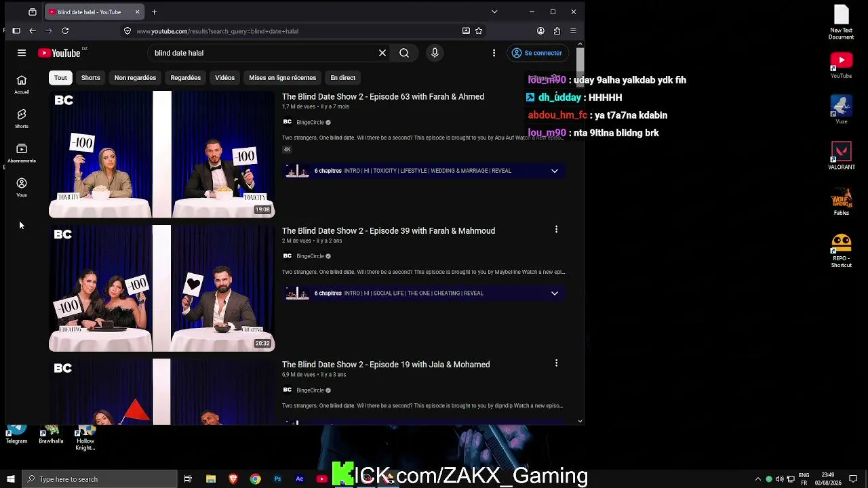Click the browser address bar URL
The height and width of the screenshot is (488, 868).
pyautogui.click(x=217, y=31)
